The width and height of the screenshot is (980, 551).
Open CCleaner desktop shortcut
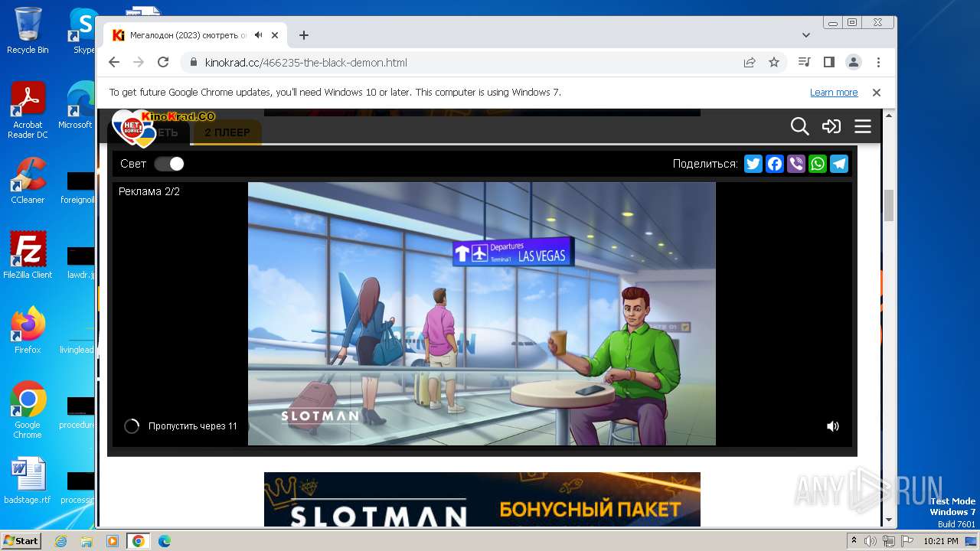(28, 181)
